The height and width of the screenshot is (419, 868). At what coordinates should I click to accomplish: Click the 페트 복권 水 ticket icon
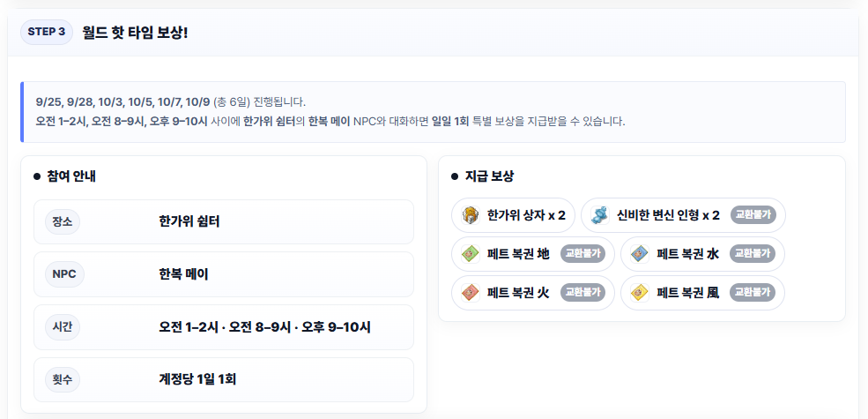pos(639,254)
